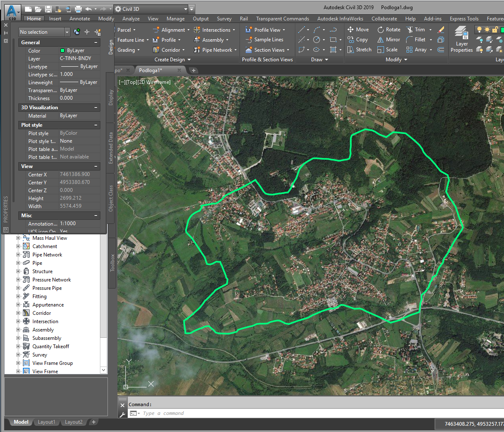Create Sample Lines
Screen dimensions: 504x432
coord(267,40)
